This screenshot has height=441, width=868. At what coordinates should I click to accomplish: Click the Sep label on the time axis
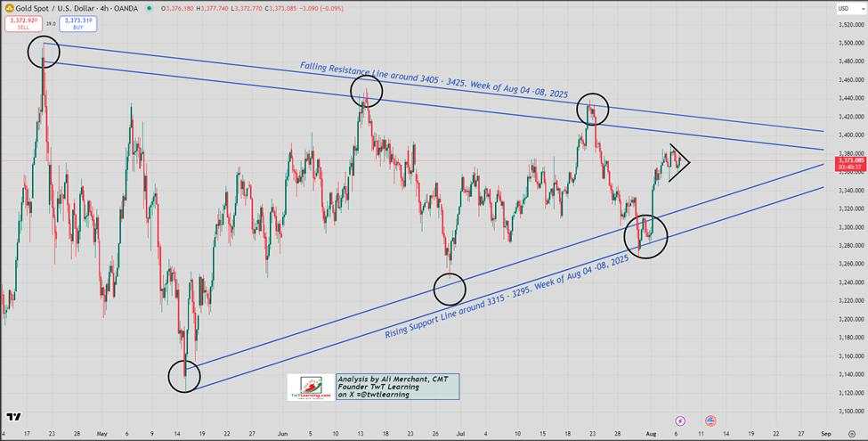point(826,433)
